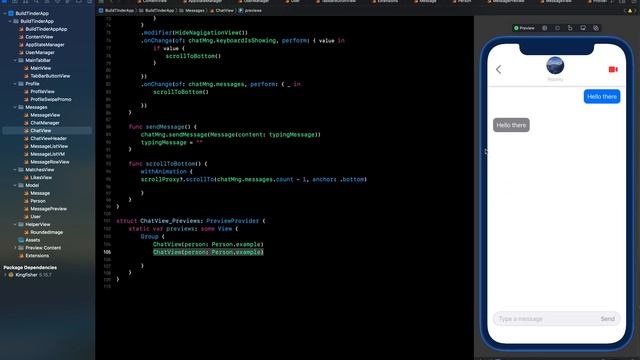The width and height of the screenshot is (640, 360).
Task: Collapse the BuildTinderApp folder group
Action: click(x=10, y=21)
